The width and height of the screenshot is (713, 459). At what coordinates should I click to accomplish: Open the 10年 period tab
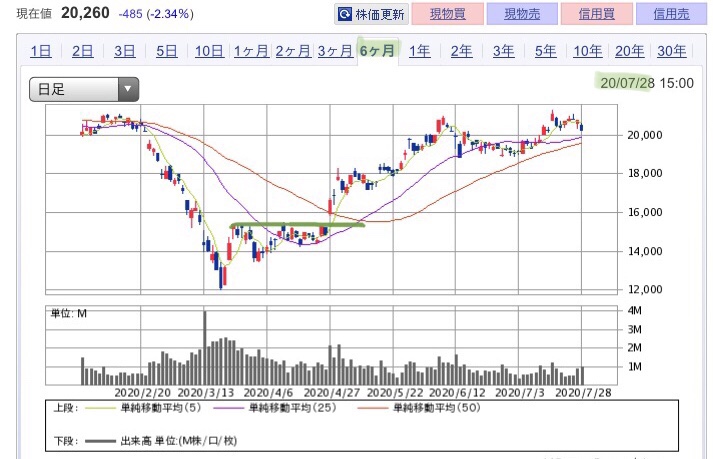click(x=587, y=51)
